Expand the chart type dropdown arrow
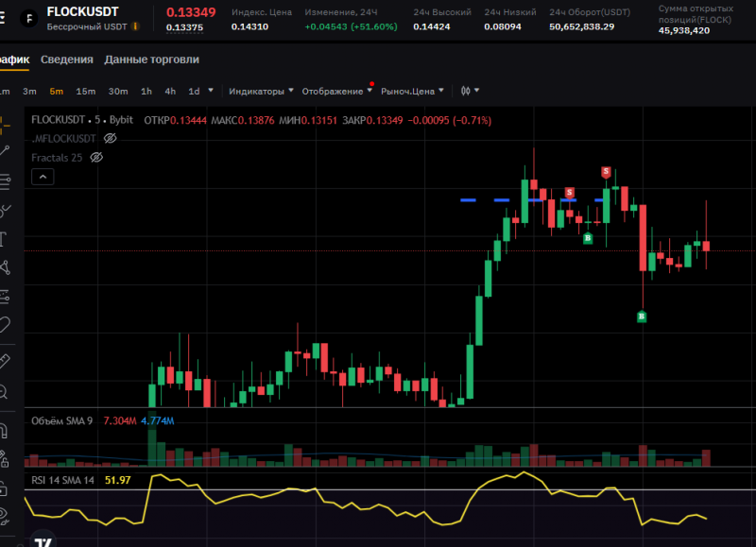Screen dimensions: 756x547 477,90
